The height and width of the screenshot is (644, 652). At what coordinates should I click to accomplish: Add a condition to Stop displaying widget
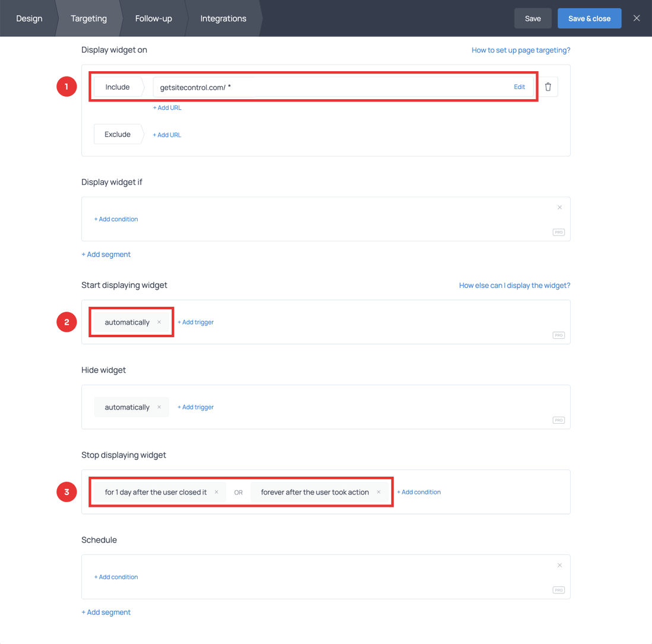[x=419, y=491]
